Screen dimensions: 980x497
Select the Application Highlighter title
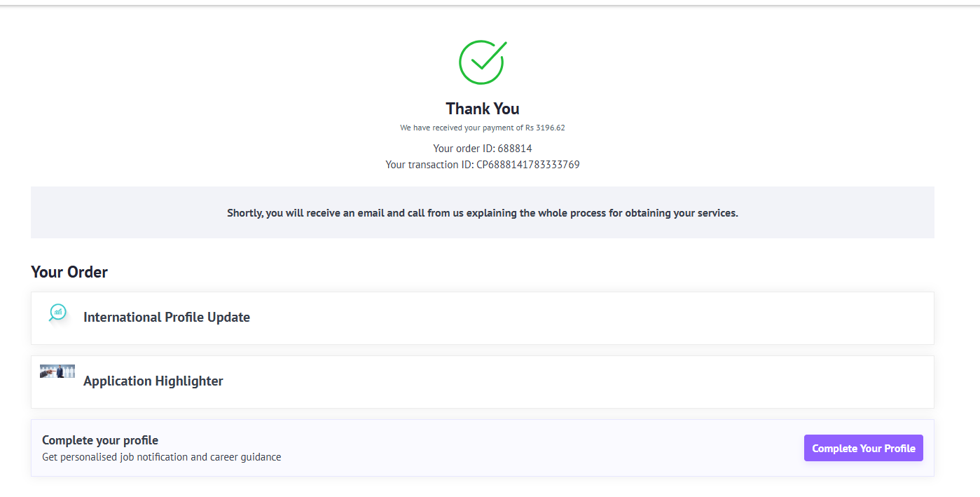click(153, 381)
